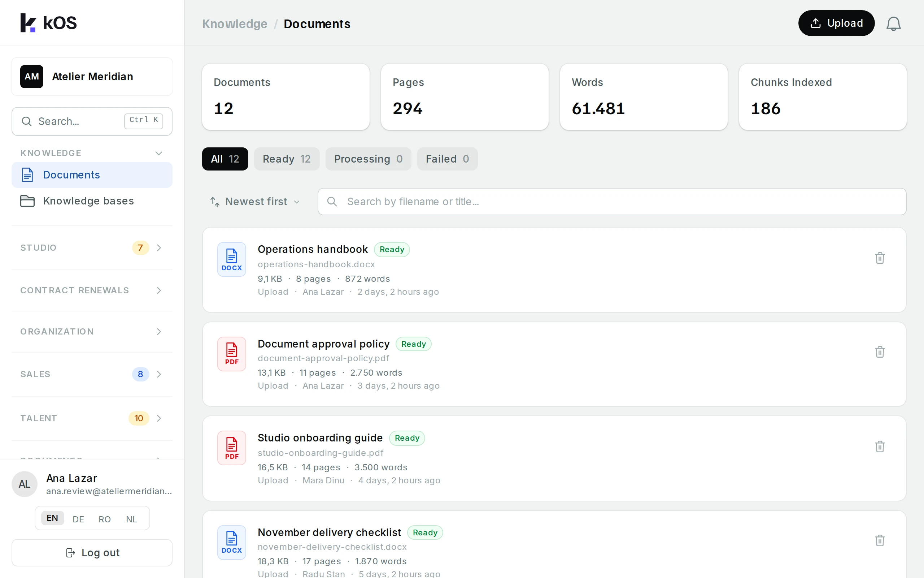This screenshot has height=578, width=924.
Task: Open the Newest first sort dropdown
Action: click(x=255, y=202)
